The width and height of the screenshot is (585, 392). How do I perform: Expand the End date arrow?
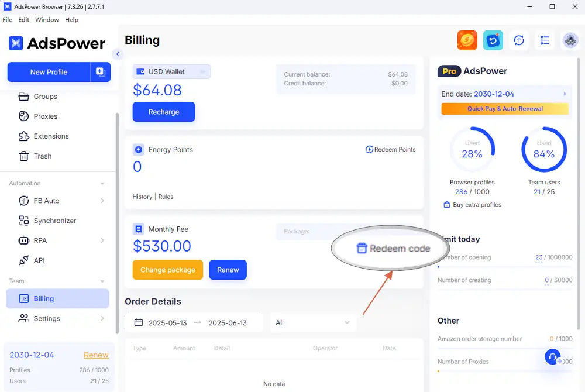point(565,94)
